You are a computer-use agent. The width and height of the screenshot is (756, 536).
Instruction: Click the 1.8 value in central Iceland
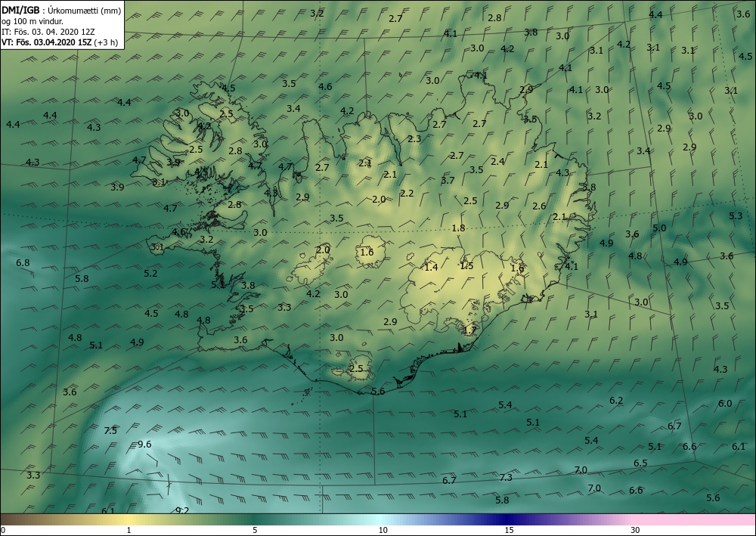pos(459,228)
